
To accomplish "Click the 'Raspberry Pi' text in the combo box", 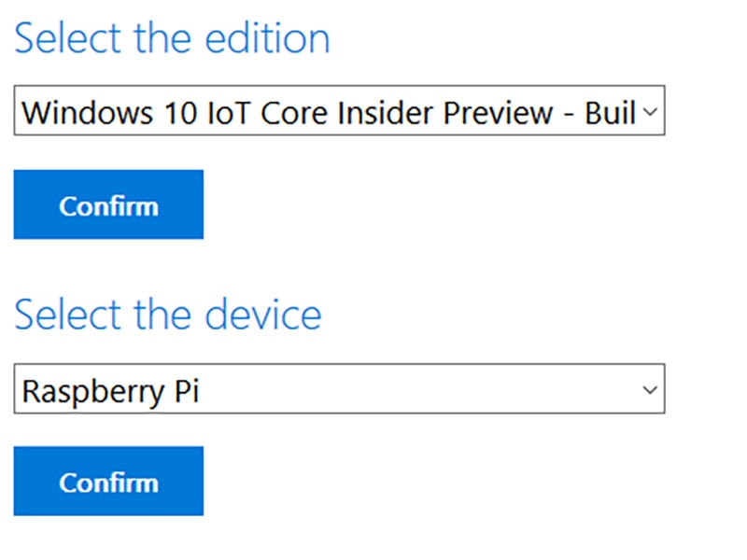I will 110,390.
